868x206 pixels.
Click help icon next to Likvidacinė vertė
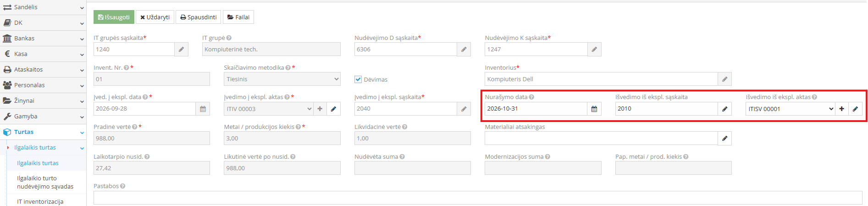[405, 127]
